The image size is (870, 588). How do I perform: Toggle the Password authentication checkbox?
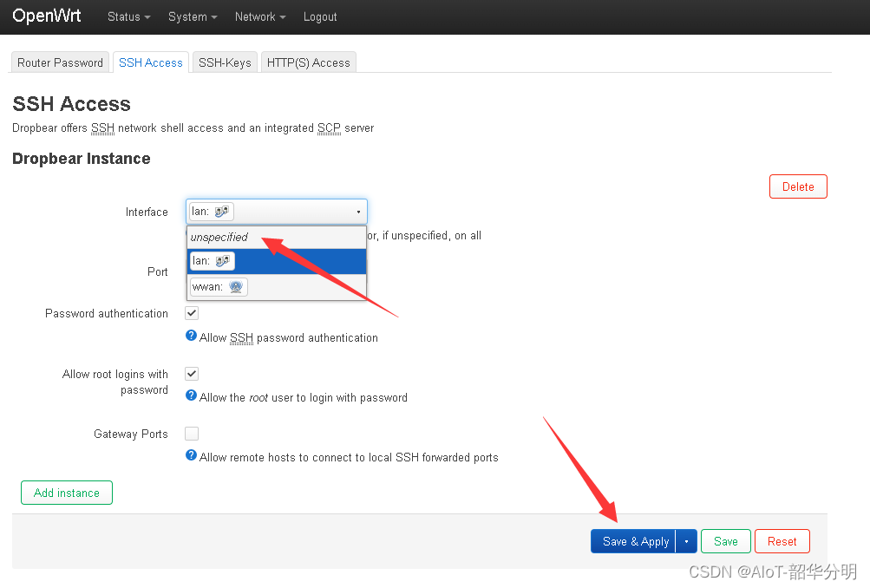[192, 313]
